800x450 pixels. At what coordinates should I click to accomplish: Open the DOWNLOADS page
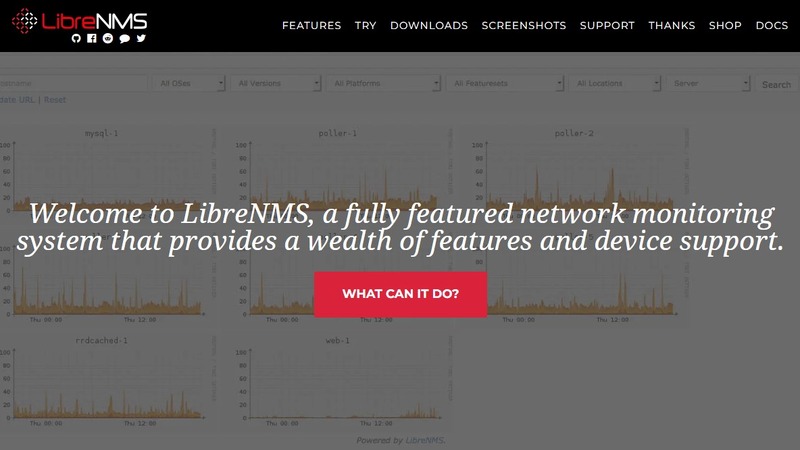[428, 26]
